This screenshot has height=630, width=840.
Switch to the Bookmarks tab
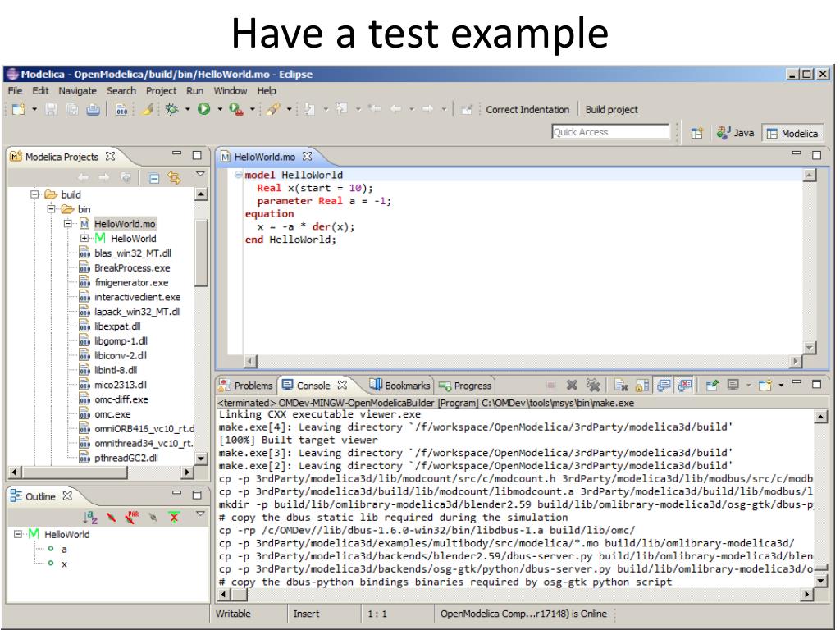click(x=399, y=386)
